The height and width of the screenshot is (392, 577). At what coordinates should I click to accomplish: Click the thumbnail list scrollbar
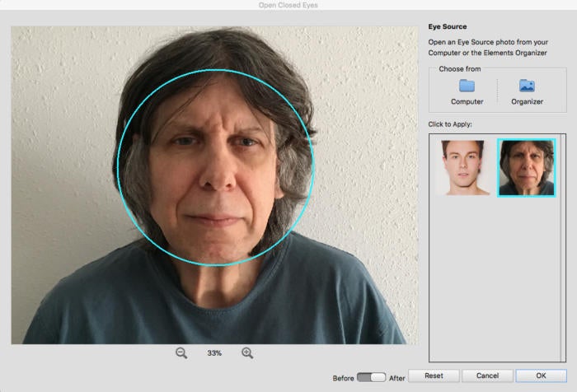click(563, 248)
